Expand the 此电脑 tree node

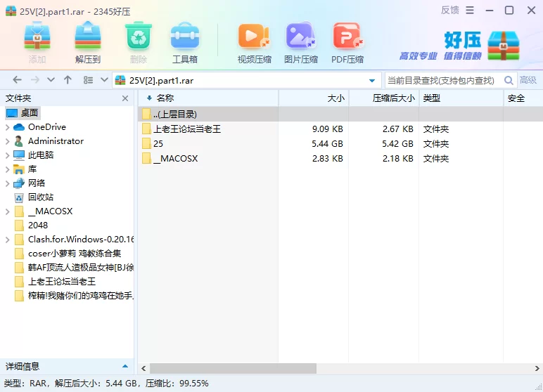click(x=7, y=155)
